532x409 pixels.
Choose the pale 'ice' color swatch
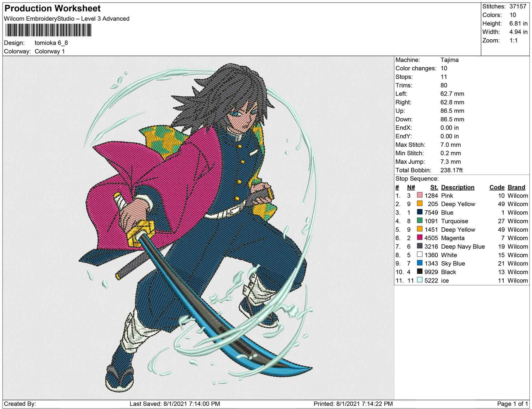420,280
